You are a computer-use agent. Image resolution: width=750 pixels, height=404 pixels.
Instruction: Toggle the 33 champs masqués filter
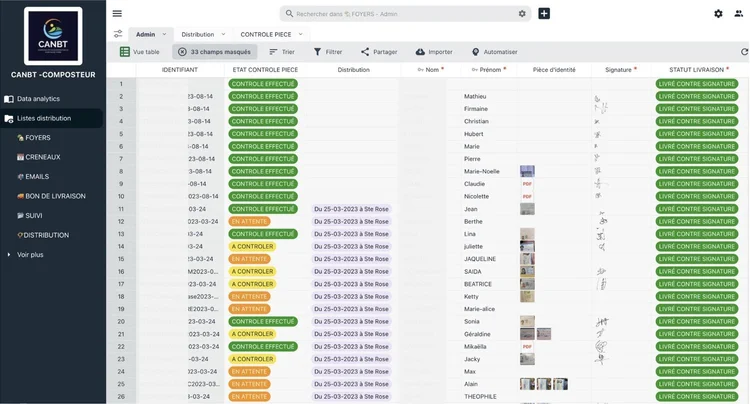pos(215,52)
